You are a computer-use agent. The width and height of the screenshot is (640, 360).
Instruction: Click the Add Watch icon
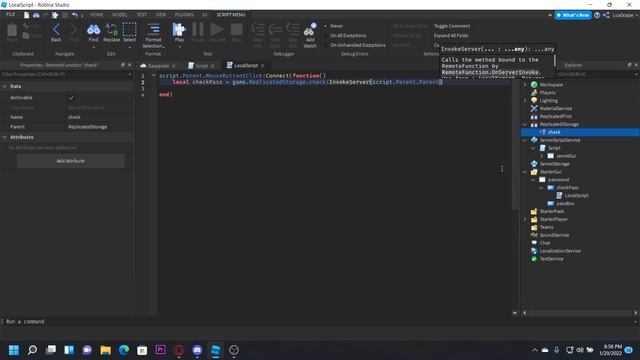pos(310,30)
